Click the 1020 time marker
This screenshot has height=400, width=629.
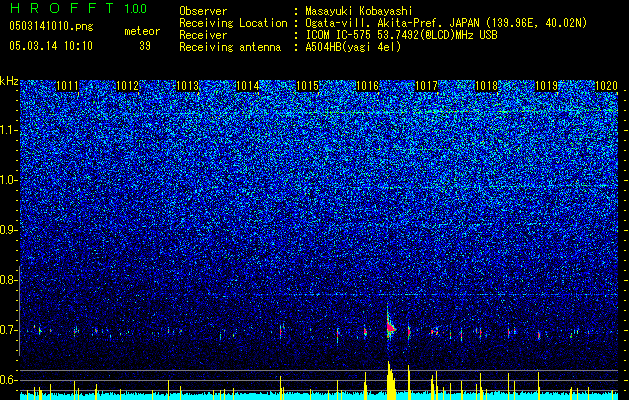tap(606, 86)
